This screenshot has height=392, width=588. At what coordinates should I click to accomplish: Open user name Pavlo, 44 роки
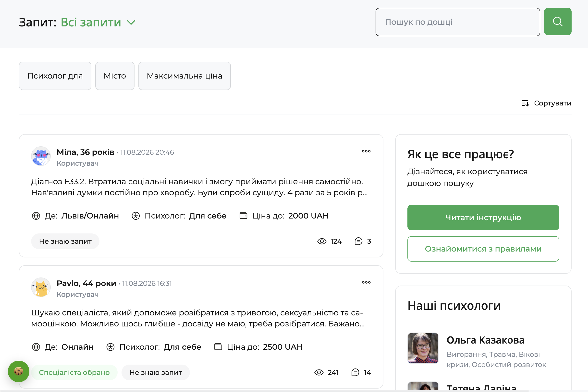pos(86,283)
